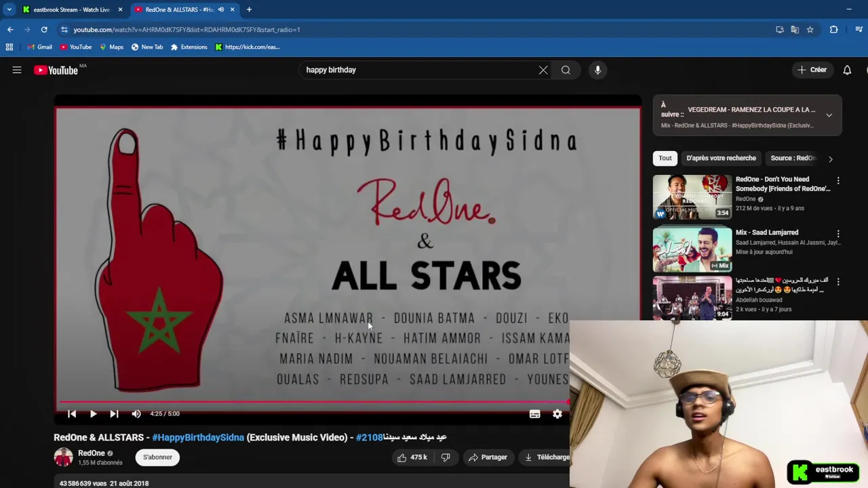
Task: Open the 'Mix - Saad Lamjarred' thumbnail
Action: (692, 249)
